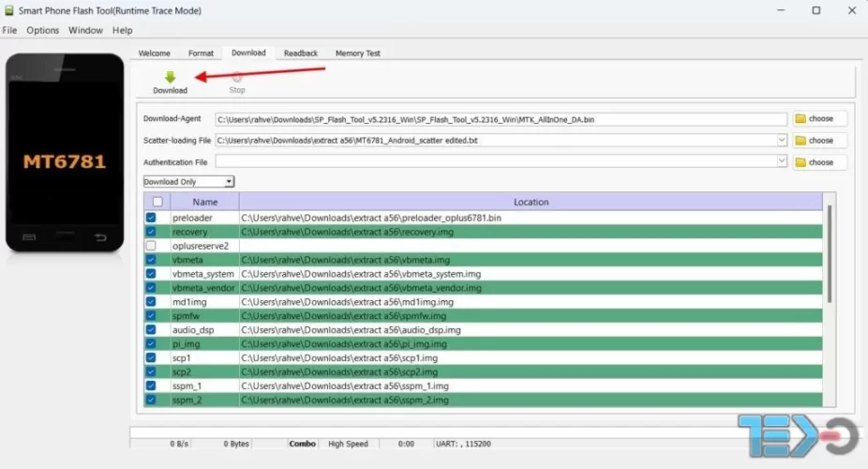The image size is (868, 469).
Task: Minimize the Smart Phone Flash Tool window
Action: (x=781, y=10)
